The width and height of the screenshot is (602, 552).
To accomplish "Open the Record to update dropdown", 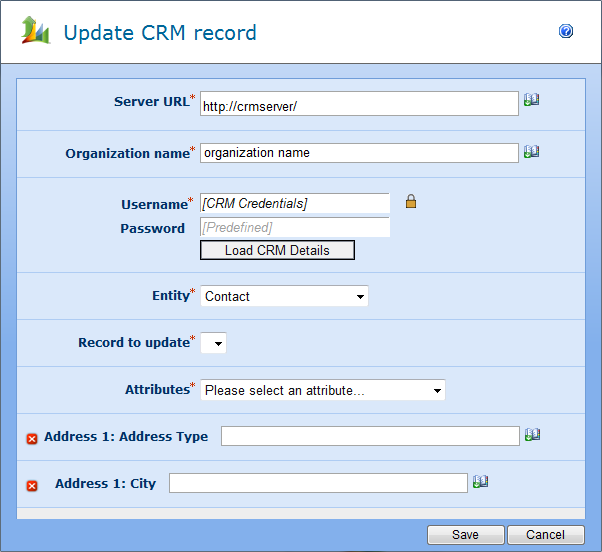I will pyautogui.click(x=214, y=343).
